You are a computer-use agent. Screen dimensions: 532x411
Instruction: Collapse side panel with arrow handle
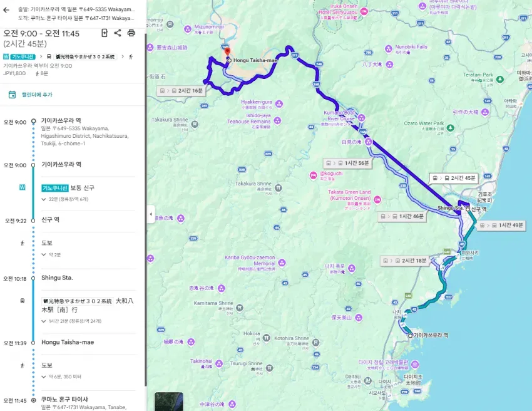pyautogui.click(x=151, y=214)
